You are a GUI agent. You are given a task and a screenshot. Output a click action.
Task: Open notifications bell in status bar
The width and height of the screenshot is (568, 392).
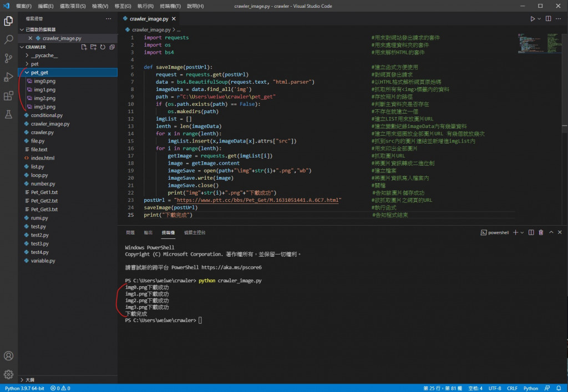tap(559, 388)
